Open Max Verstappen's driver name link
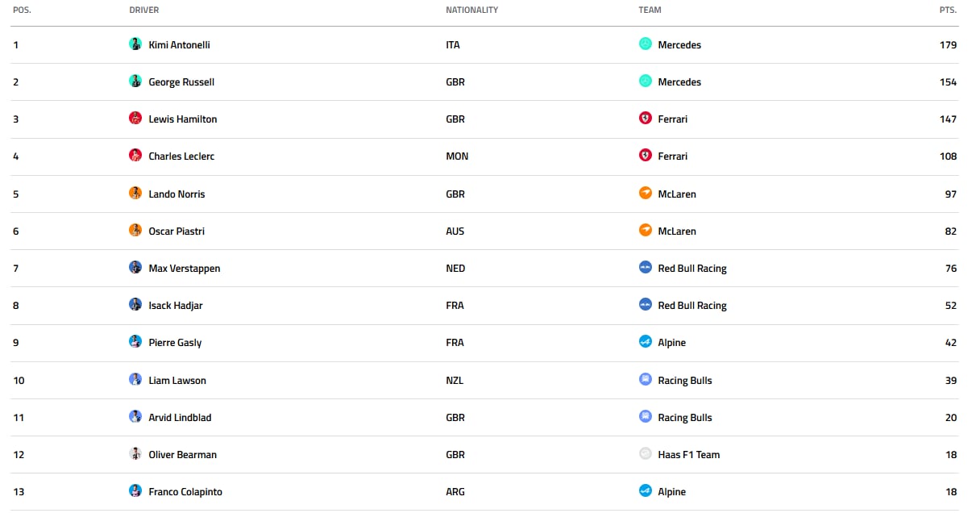 (185, 268)
